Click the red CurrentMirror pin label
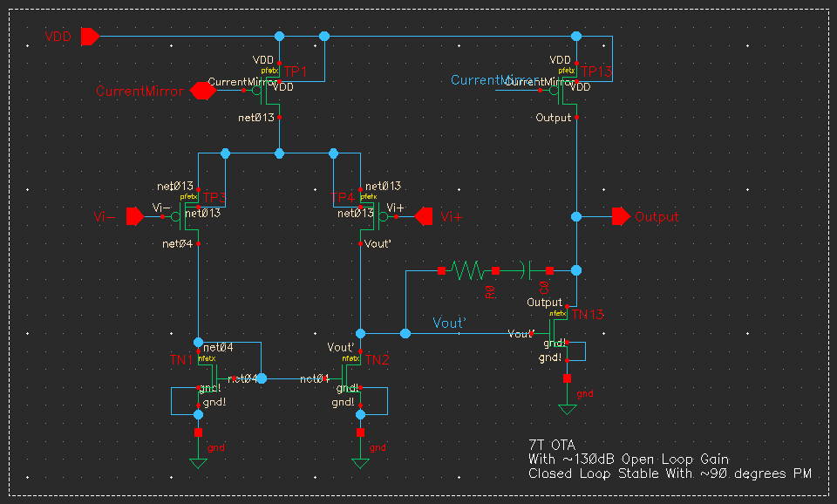Image resolution: width=837 pixels, height=504 pixels. coord(139,92)
